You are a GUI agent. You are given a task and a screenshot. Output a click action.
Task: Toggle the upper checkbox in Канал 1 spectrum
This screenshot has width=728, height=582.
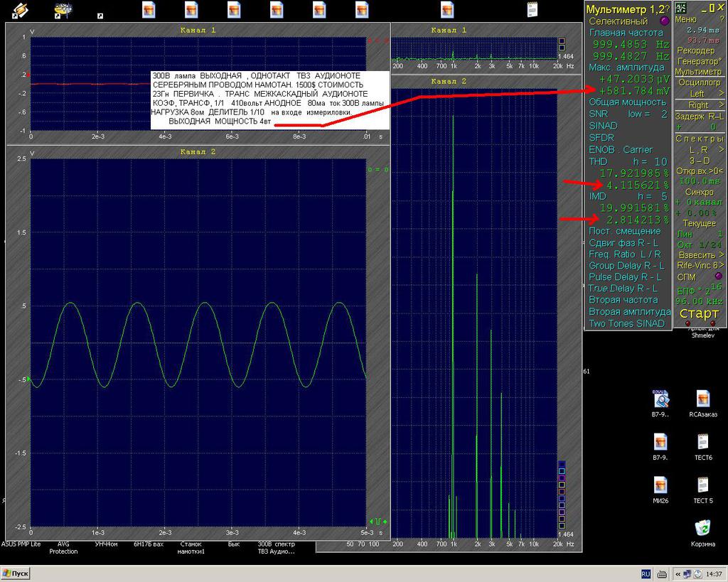[x=562, y=41]
